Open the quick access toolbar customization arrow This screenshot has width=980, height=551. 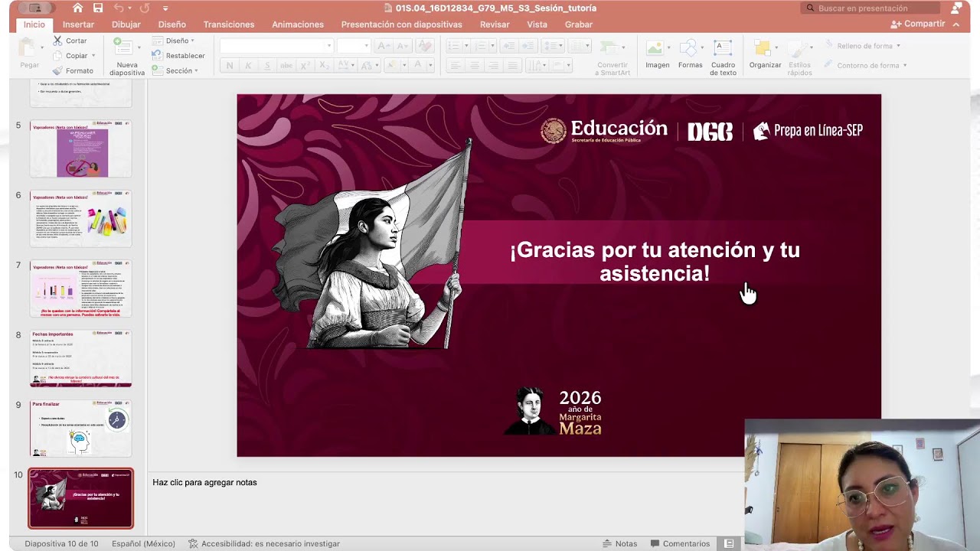(166, 8)
